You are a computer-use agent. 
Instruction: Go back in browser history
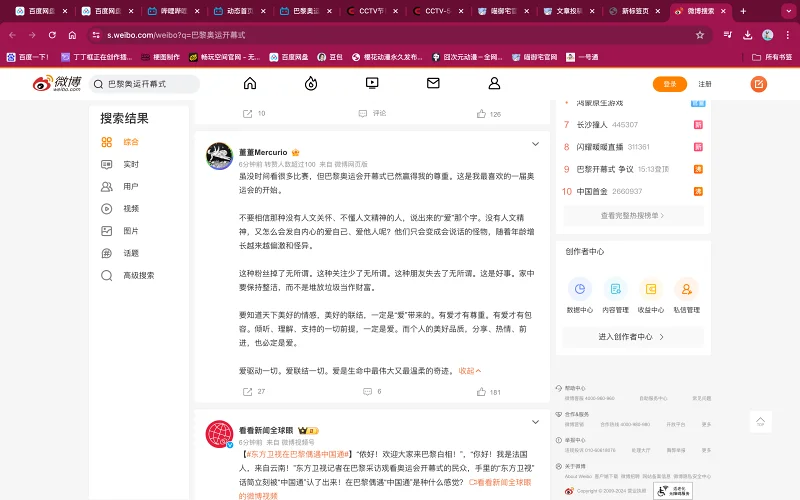pos(12,35)
